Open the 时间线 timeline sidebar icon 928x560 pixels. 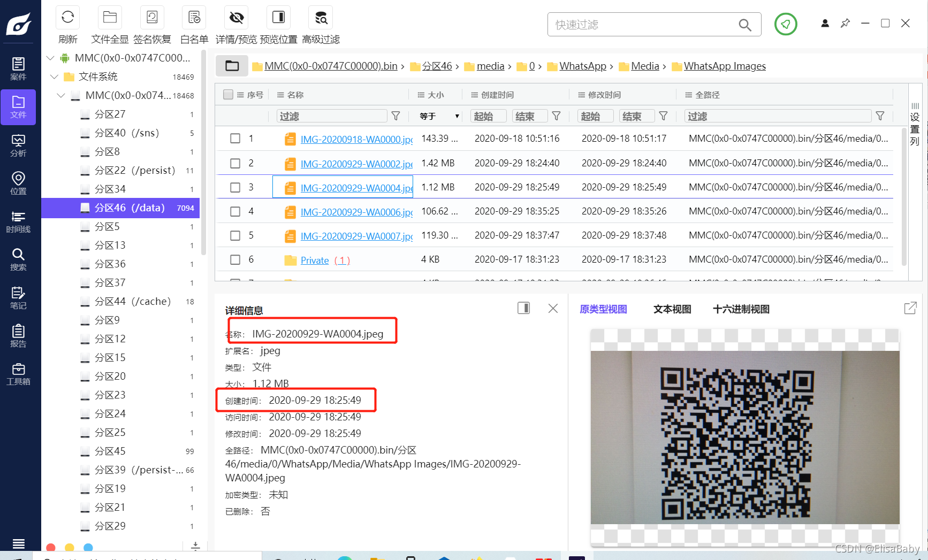[18, 221]
